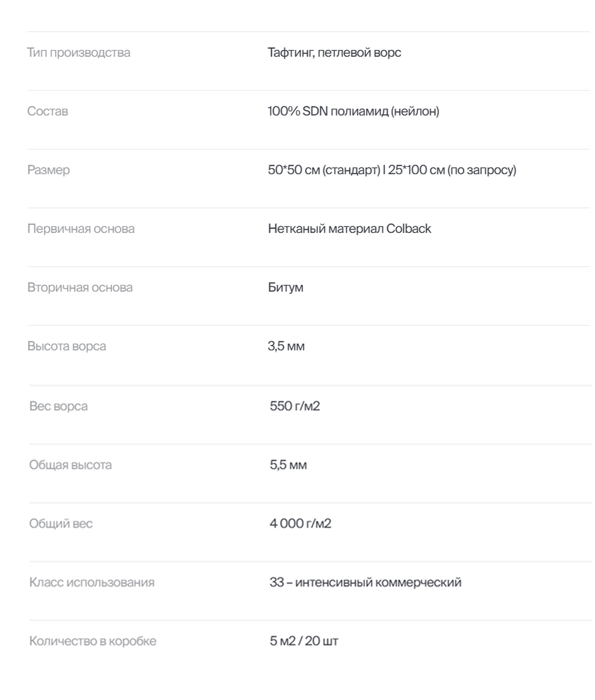Click the 'Вторичная основа' label
The width and height of the screenshot is (595, 700).
pos(80,288)
